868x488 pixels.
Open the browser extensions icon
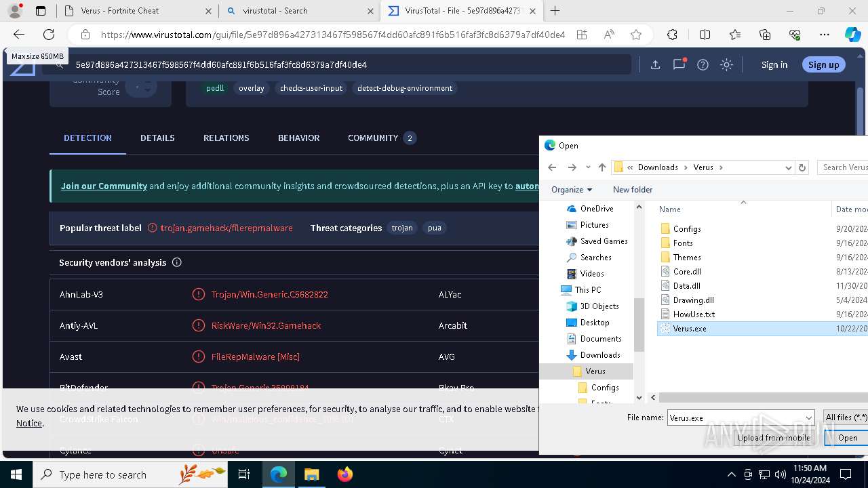click(x=672, y=35)
